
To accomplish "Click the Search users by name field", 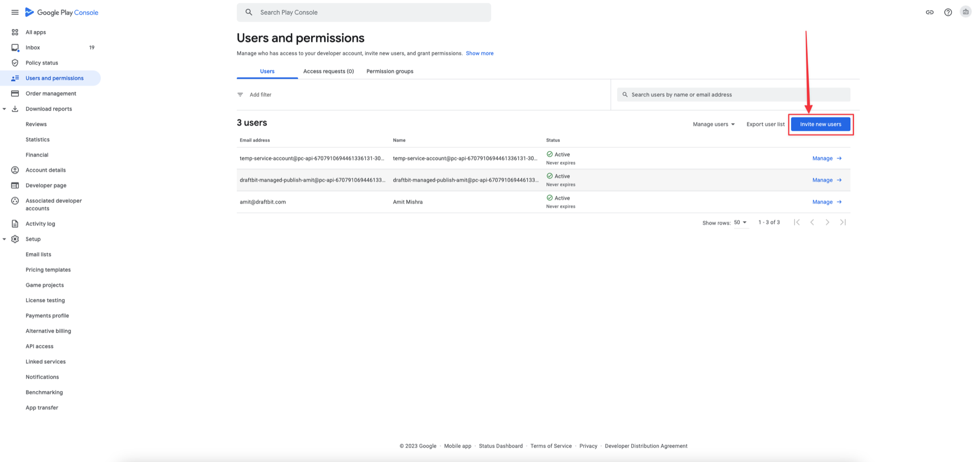I will (734, 94).
